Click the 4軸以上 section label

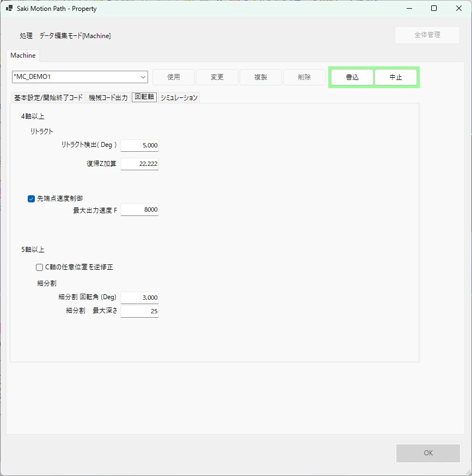33,116
